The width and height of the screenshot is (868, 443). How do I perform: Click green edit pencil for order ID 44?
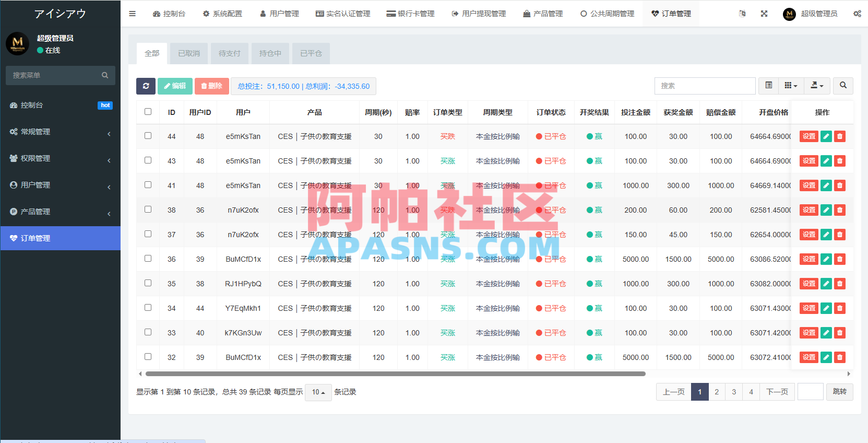(826, 136)
